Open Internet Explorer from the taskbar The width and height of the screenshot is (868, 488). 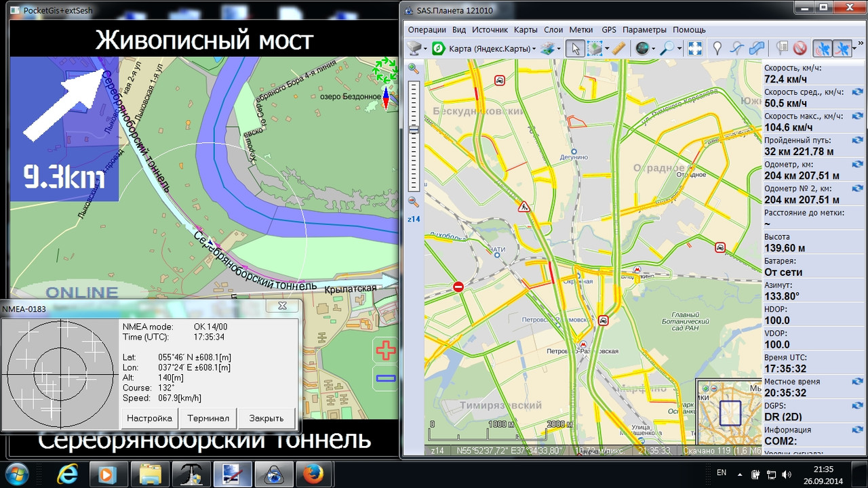coord(68,473)
